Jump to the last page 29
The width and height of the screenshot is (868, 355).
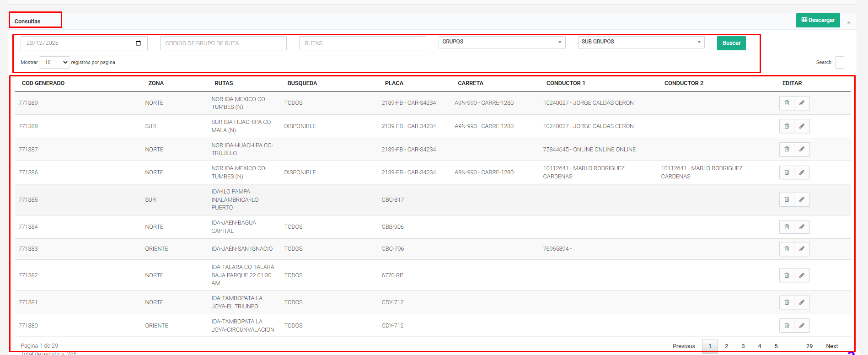[x=809, y=346]
